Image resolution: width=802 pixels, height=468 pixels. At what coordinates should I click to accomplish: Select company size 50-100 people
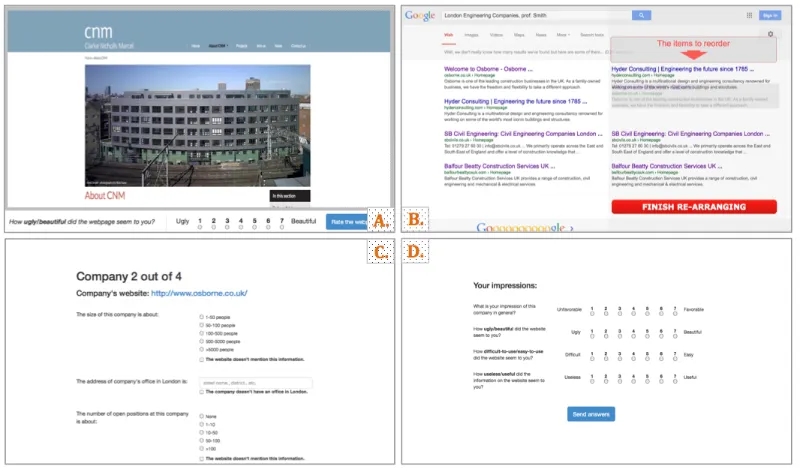click(202, 325)
